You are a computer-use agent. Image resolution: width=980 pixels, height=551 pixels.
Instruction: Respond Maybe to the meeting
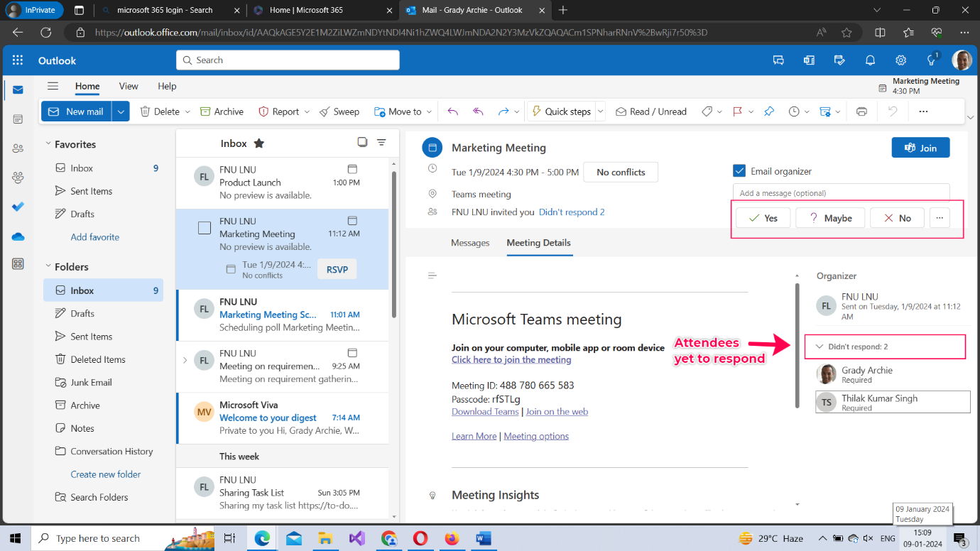click(x=830, y=218)
